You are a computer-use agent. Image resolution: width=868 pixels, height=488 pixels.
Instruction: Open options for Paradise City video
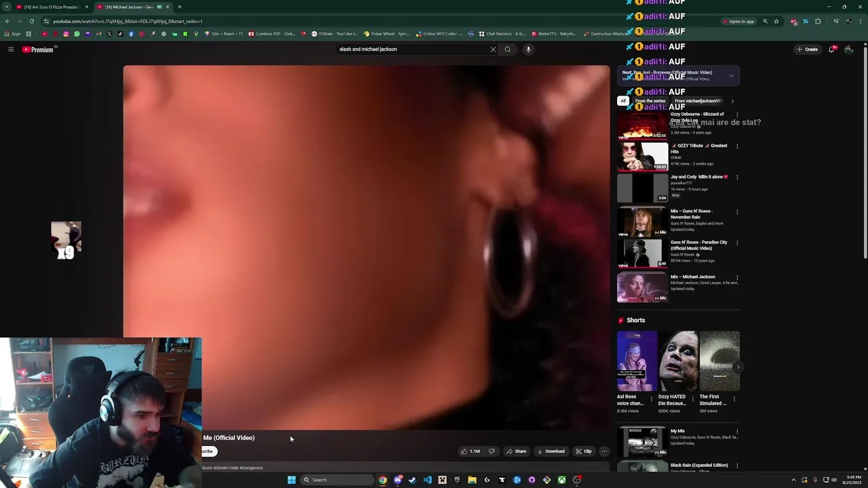tap(737, 243)
